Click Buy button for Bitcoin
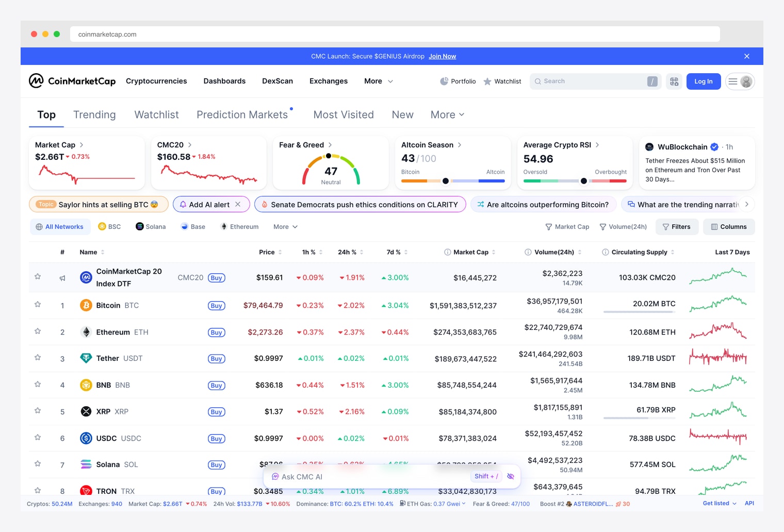This screenshot has height=532, width=784. tap(217, 306)
